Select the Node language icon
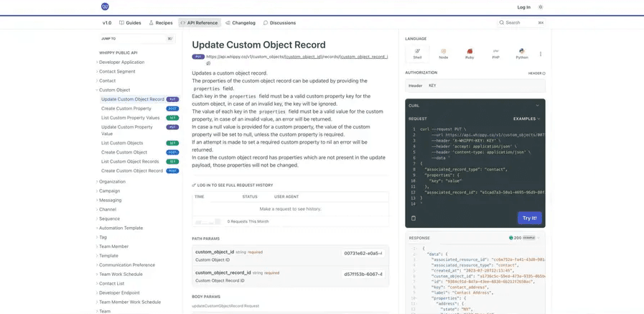 [x=444, y=54]
